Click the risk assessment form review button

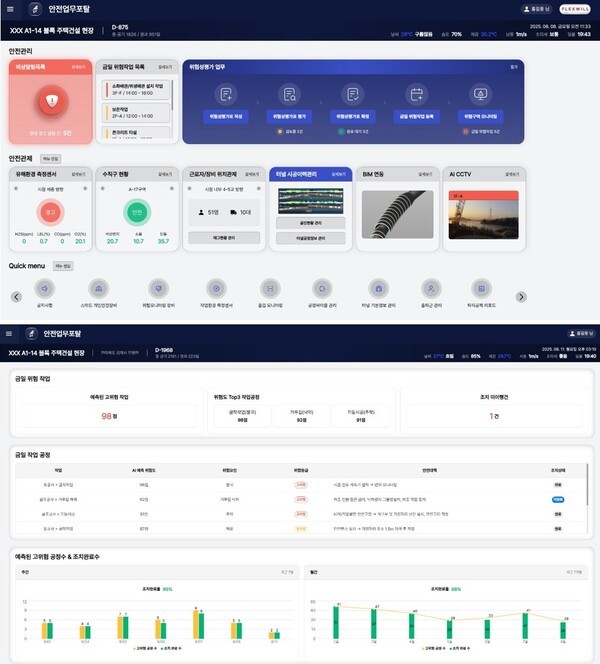click(289, 116)
